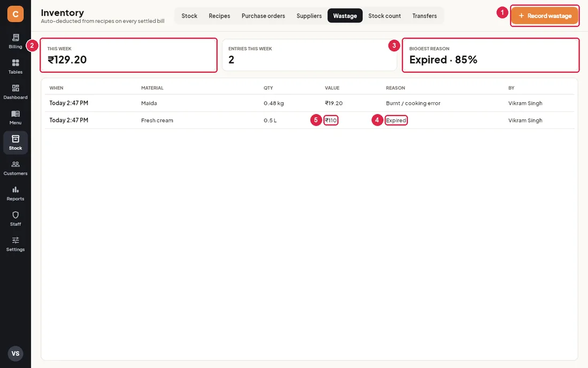This screenshot has height=368, width=588.
Task: Click the Today 2:47 PM Fresh cream timestamp
Action: (x=68, y=120)
